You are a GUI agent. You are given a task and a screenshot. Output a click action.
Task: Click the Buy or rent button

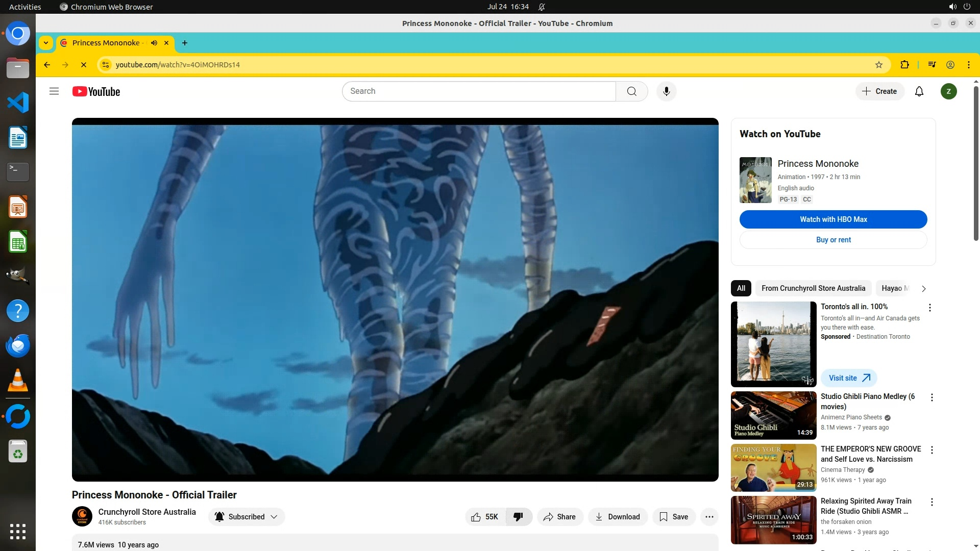tap(833, 240)
